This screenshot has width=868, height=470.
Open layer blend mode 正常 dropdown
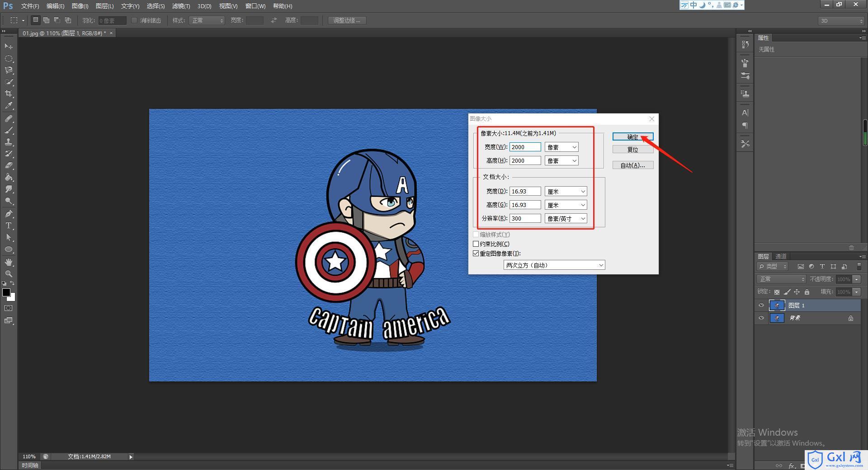tap(781, 279)
